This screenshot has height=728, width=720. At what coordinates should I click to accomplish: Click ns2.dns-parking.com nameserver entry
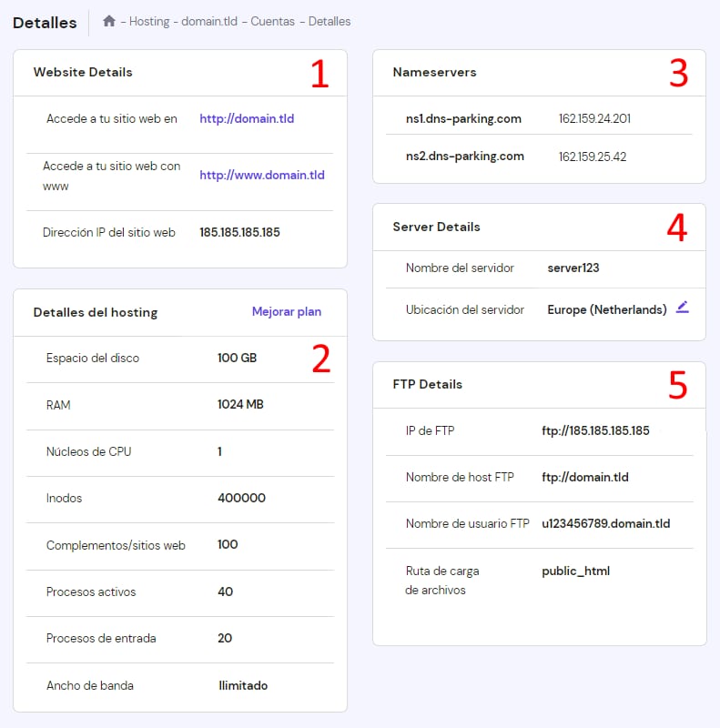[x=464, y=157]
